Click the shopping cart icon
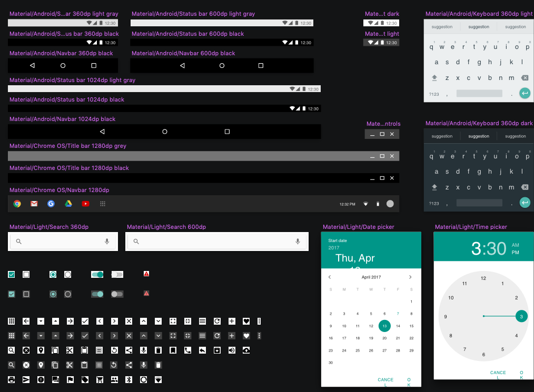Viewport: 534px width, 392px height. click(99, 380)
